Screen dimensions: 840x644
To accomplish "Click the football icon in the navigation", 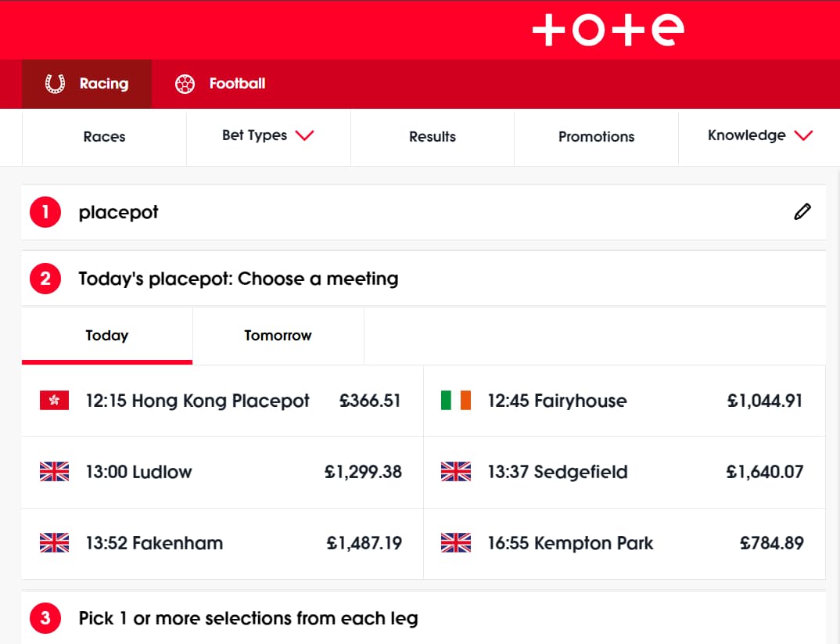I will [185, 84].
